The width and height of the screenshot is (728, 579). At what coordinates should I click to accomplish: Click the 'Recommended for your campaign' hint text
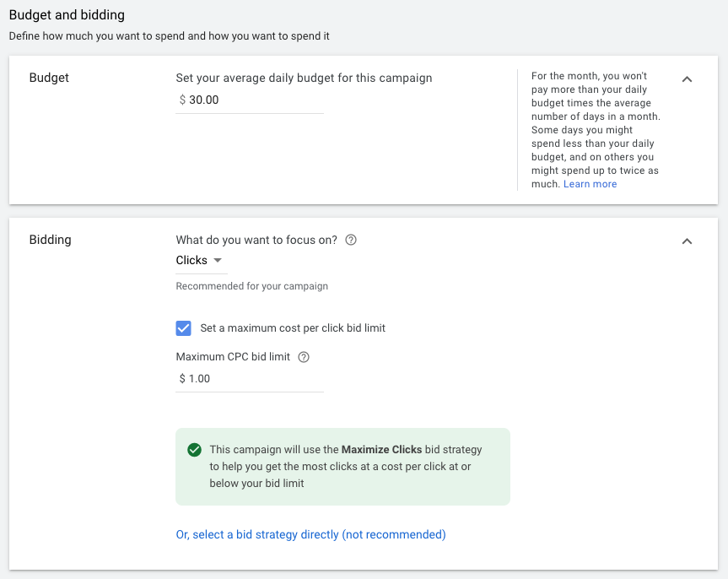(251, 286)
